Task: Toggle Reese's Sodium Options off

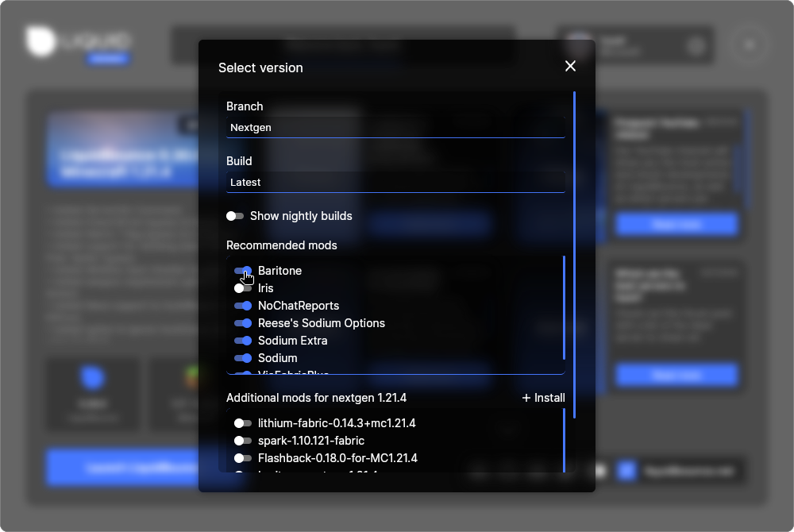Action: coord(243,323)
